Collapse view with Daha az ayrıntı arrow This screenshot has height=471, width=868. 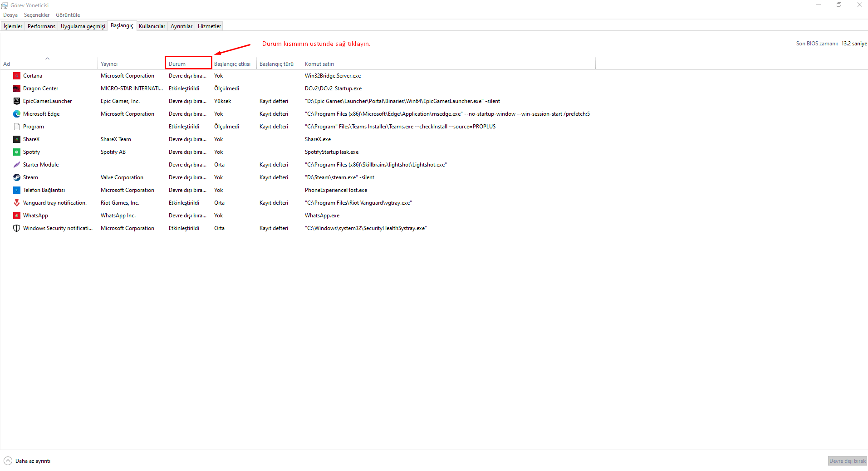click(8, 461)
